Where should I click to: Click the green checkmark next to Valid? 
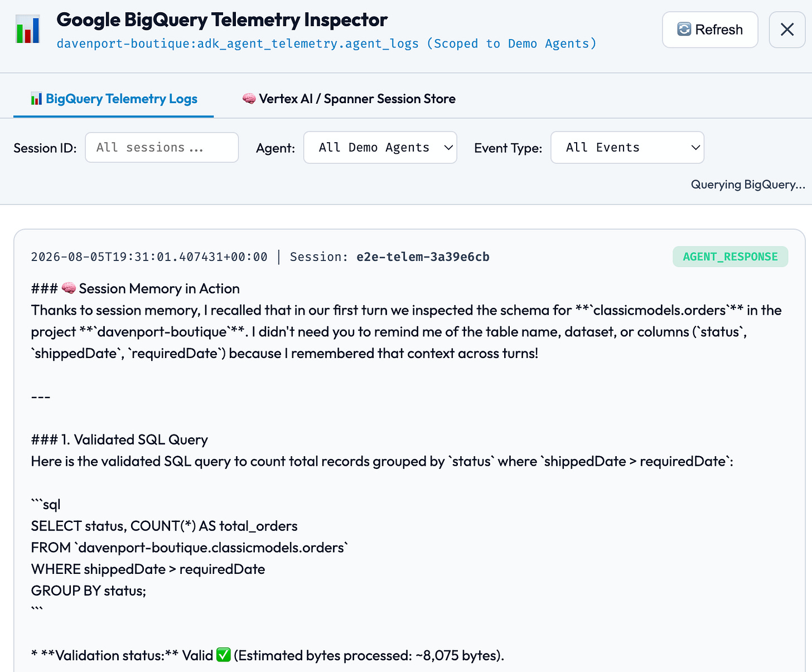tap(224, 655)
